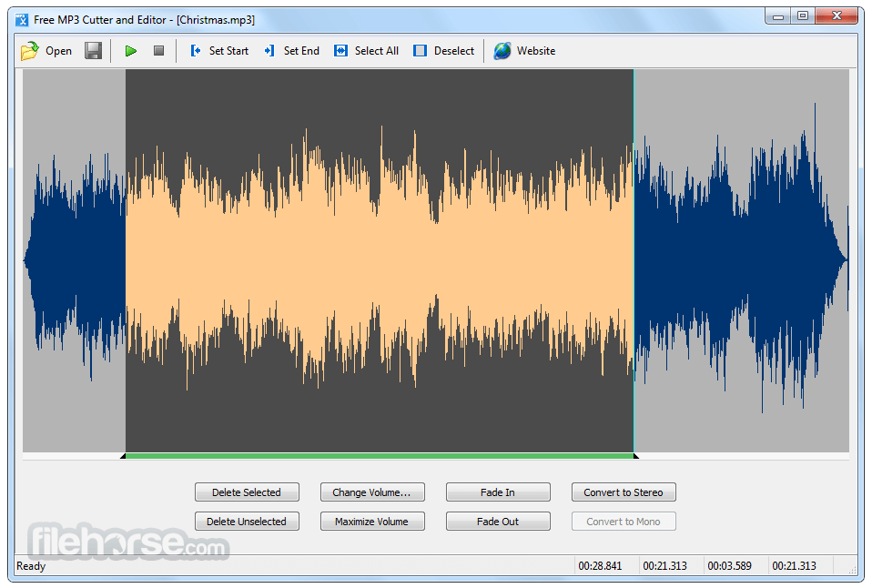
Task: Click Deselect in the toolbar
Action: click(x=444, y=51)
